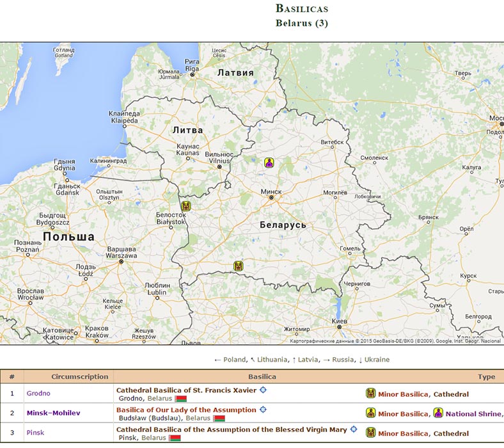504x448 pixels.
Task: Click the Minor Basilica icon in the Grodno row
Action: (370, 394)
